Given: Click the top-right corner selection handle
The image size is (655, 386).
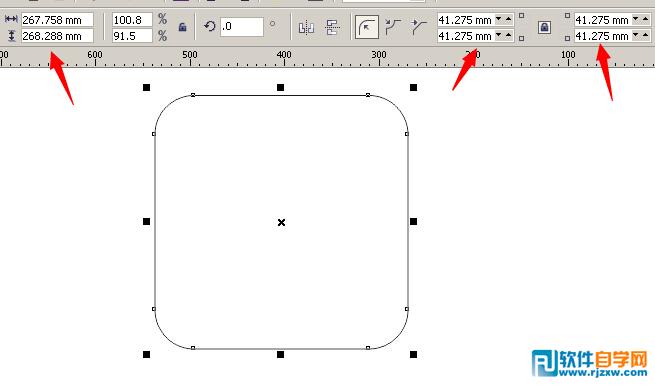Looking at the screenshot, I should 413,87.
